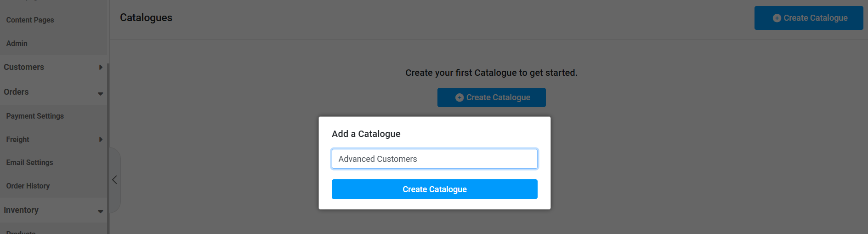Collapse the Orders sidebar section

[x=101, y=93]
